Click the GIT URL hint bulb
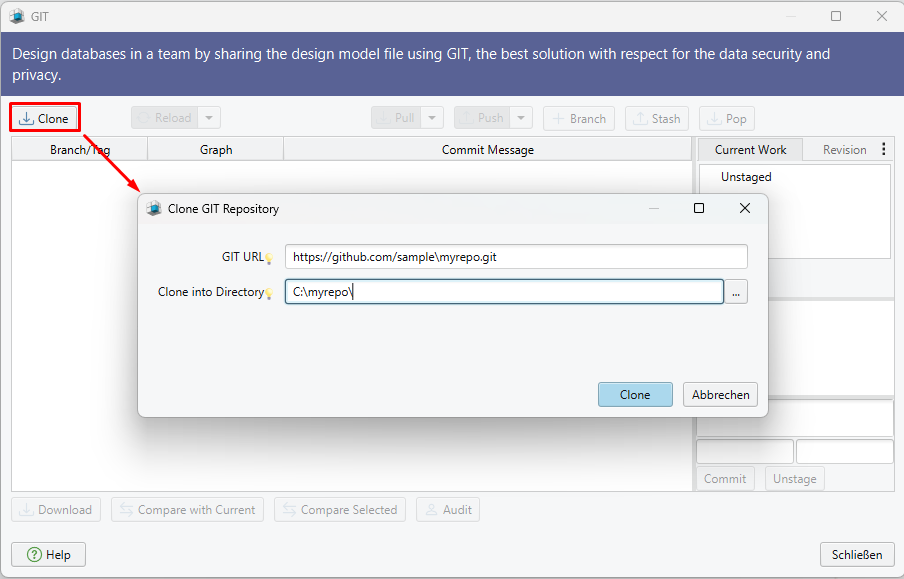904x579 pixels. click(269, 258)
